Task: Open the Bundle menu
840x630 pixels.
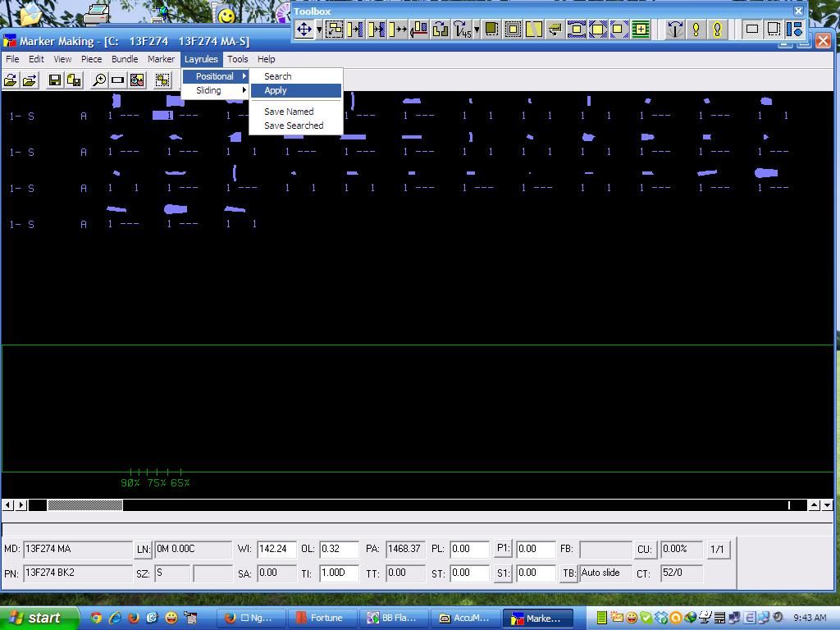Action: coord(125,59)
